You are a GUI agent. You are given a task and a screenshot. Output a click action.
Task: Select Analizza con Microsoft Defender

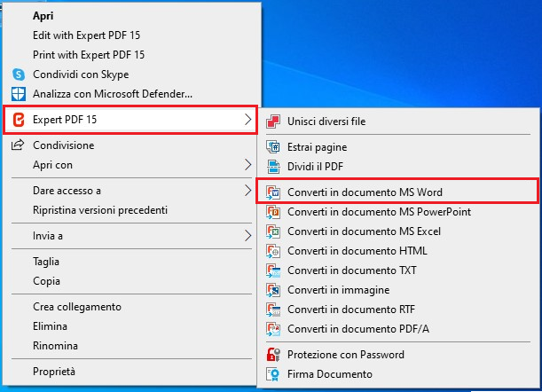131,94
